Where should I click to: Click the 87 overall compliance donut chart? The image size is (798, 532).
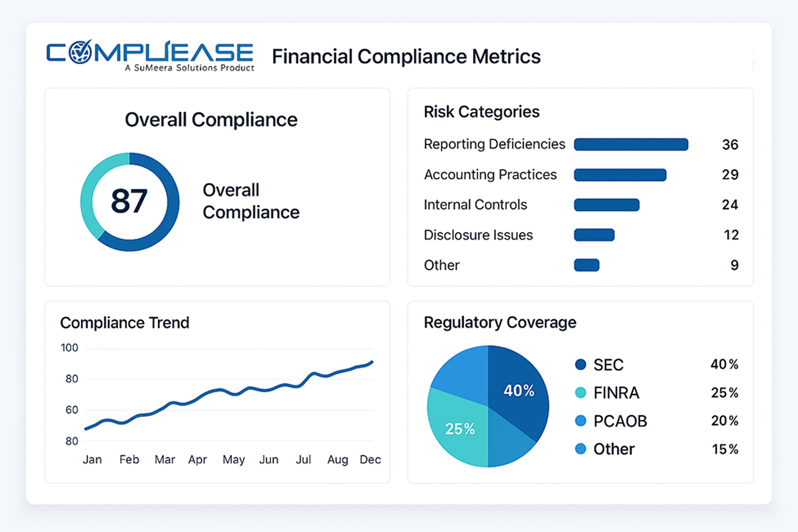coord(130,202)
